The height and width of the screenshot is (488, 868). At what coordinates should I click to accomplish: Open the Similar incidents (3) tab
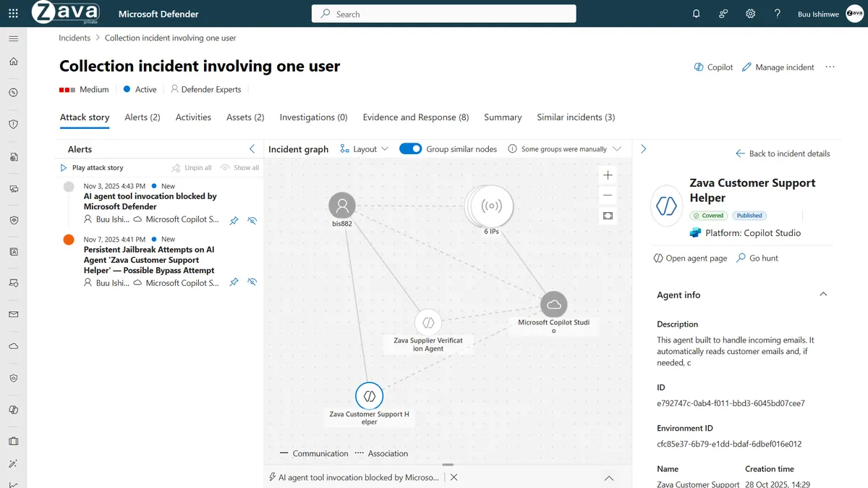pos(576,117)
